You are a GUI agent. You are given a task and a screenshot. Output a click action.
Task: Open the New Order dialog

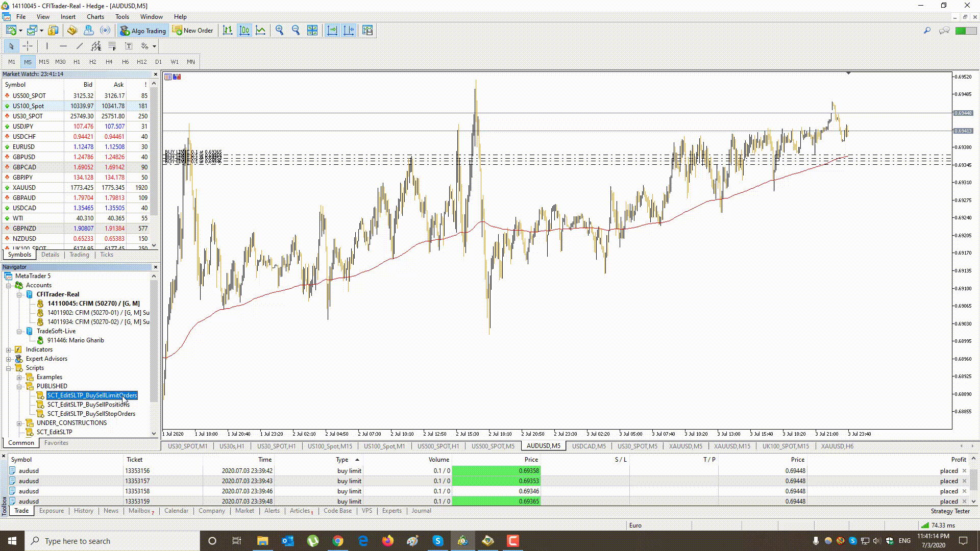(x=193, y=30)
